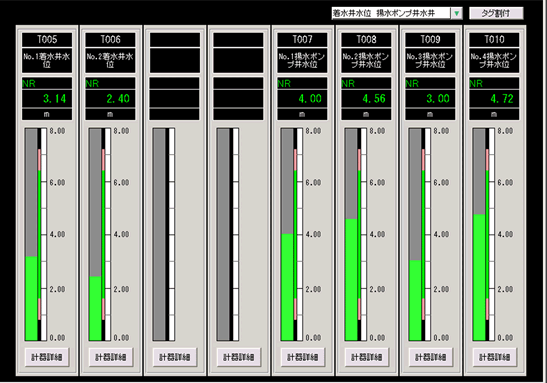Viewport: 547px width, 383px height.
Task: Open 計器詳細 for tag T008
Action: click(366, 357)
